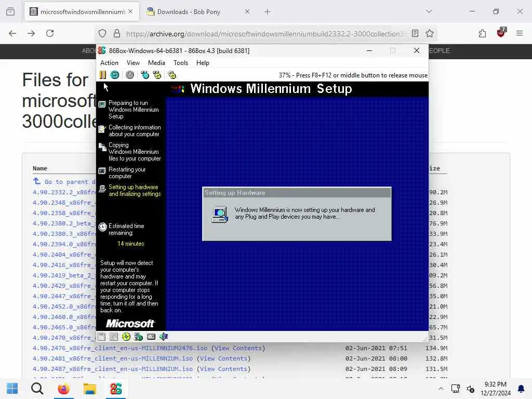Click the gray device icon before the speaker
The image size is (532, 399).
tap(151, 337)
